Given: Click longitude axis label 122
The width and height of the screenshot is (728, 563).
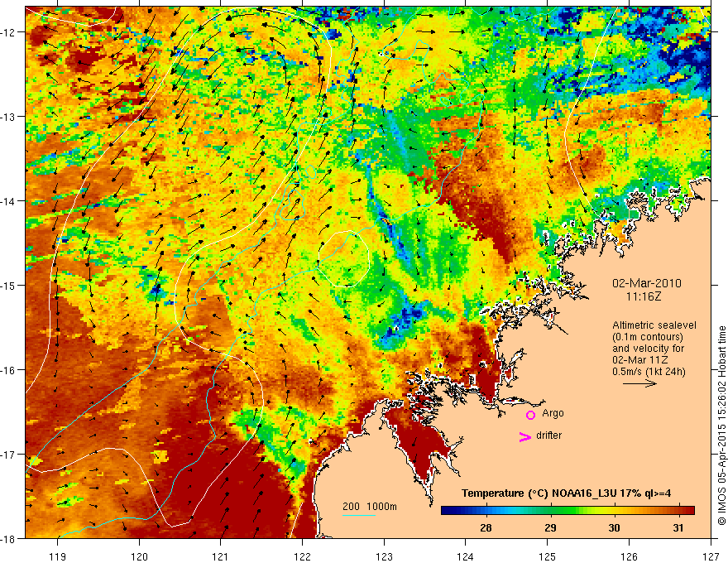Looking at the screenshot, I should click(302, 556).
